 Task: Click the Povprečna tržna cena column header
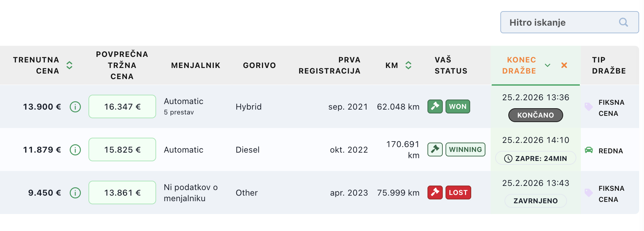(x=122, y=65)
